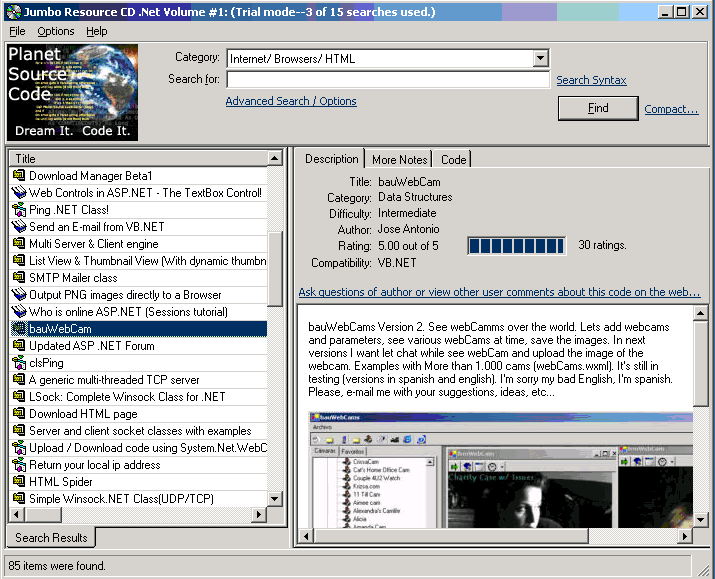
Task: Click icon beside Who is online ASP.NET
Action: click(x=19, y=311)
